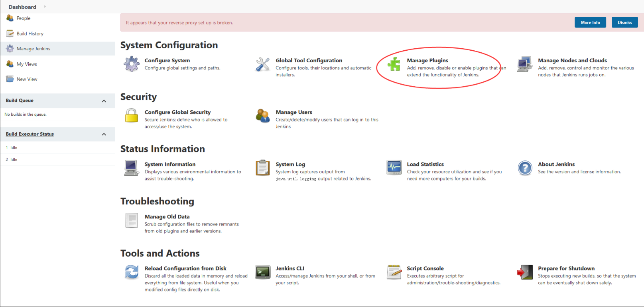Click the New View folder icon
The height and width of the screenshot is (307, 644).
click(x=10, y=79)
